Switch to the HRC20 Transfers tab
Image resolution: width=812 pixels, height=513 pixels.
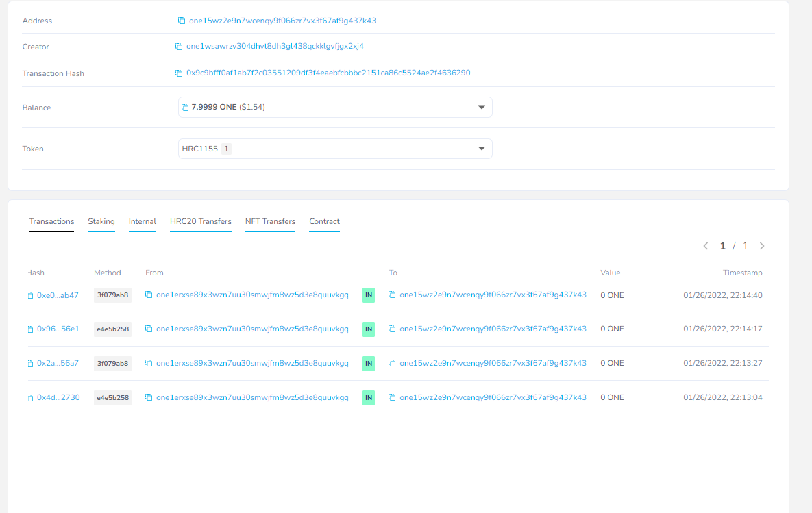click(200, 221)
